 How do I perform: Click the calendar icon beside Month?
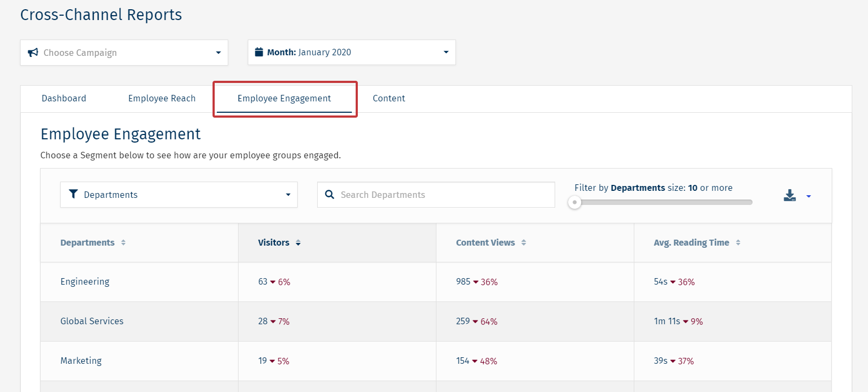[x=259, y=52]
